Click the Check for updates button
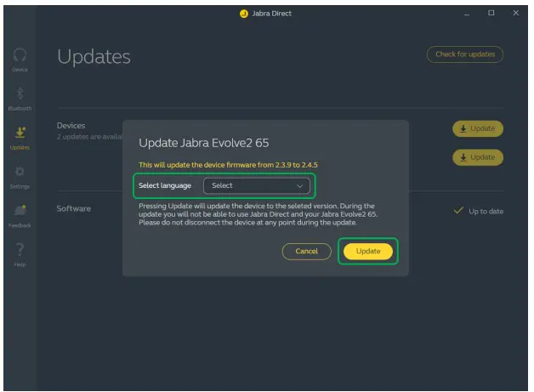This screenshot has width=534, height=392. tap(465, 54)
